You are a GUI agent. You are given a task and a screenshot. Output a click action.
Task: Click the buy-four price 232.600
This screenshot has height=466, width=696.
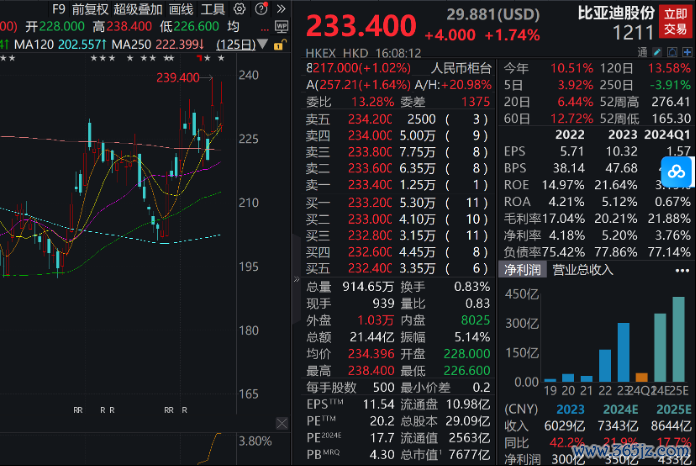370,252
